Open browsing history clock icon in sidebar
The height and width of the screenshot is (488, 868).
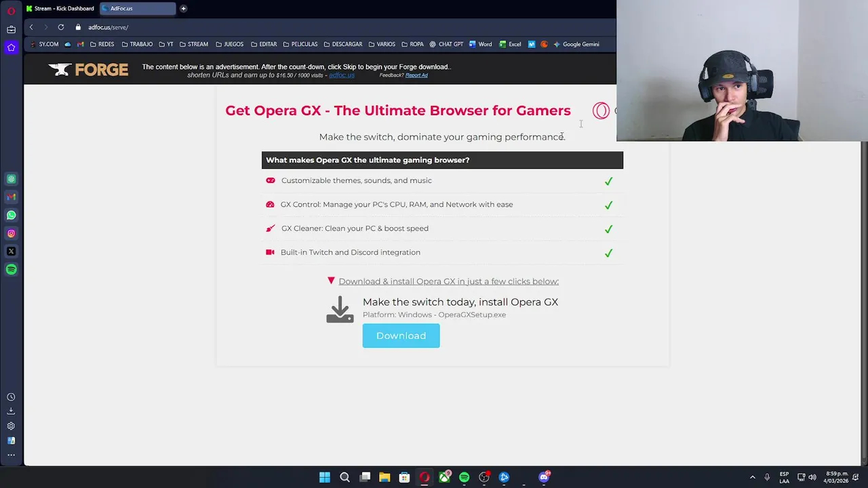click(x=11, y=397)
